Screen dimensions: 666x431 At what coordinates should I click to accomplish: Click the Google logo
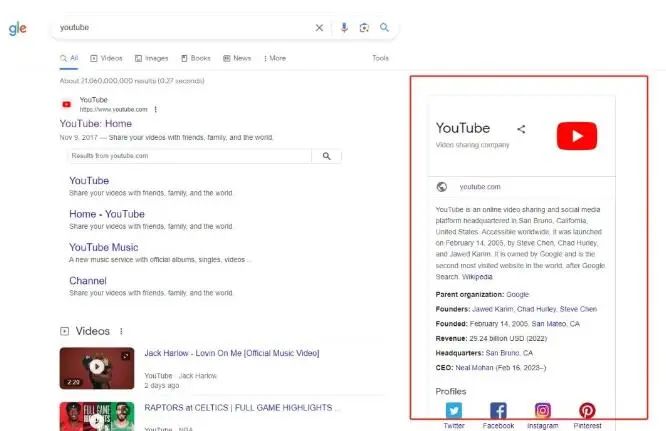17,29
